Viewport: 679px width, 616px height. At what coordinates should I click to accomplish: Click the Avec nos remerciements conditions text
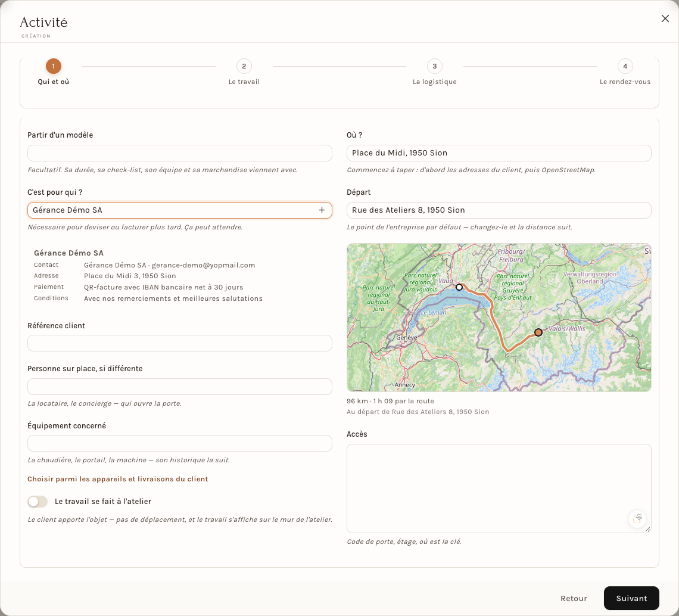tap(173, 298)
